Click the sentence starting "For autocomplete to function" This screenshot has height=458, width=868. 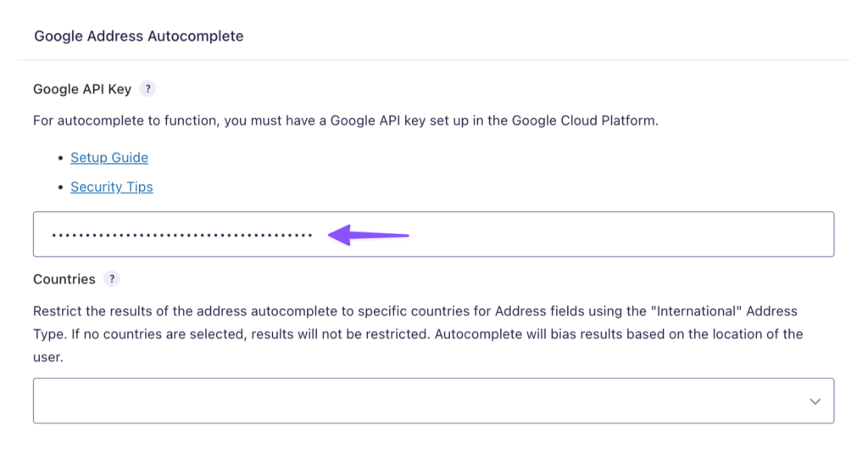coord(127,120)
